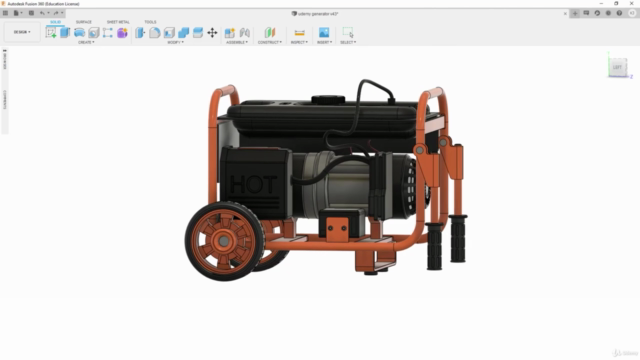The width and height of the screenshot is (640, 360).
Task: Open the Help question mark icon
Action: pos(619,13)
